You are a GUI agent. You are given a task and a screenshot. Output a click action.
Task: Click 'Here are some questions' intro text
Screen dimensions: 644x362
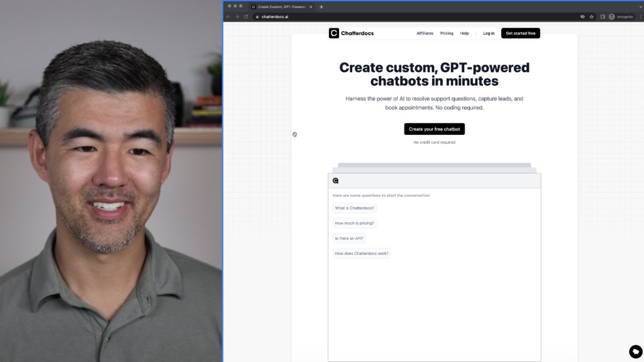(x=381, y=195)
